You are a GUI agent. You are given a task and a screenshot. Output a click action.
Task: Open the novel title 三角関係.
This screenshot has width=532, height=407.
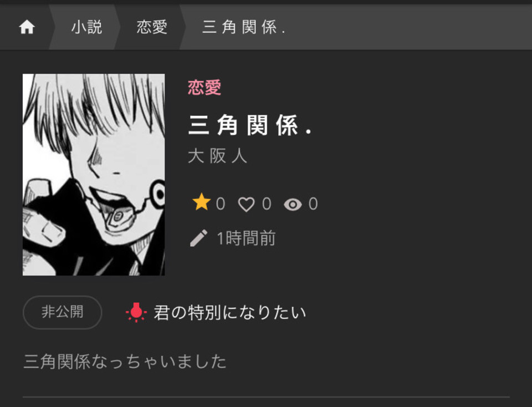(250, 125)
